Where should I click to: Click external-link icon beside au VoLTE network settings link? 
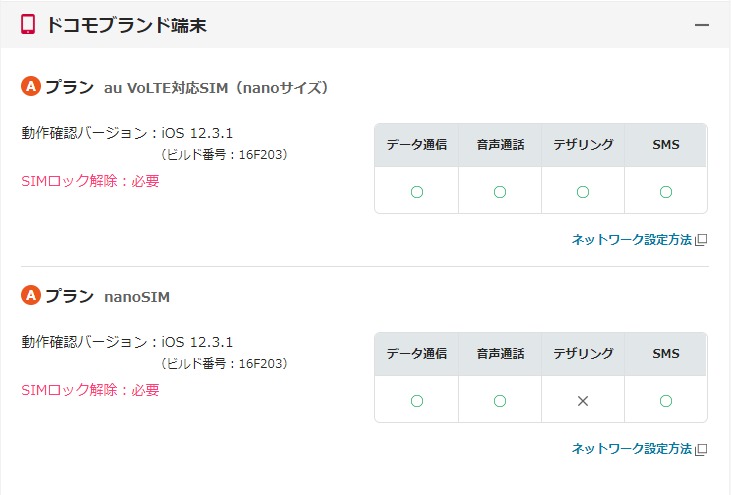(x=701, y=240)
